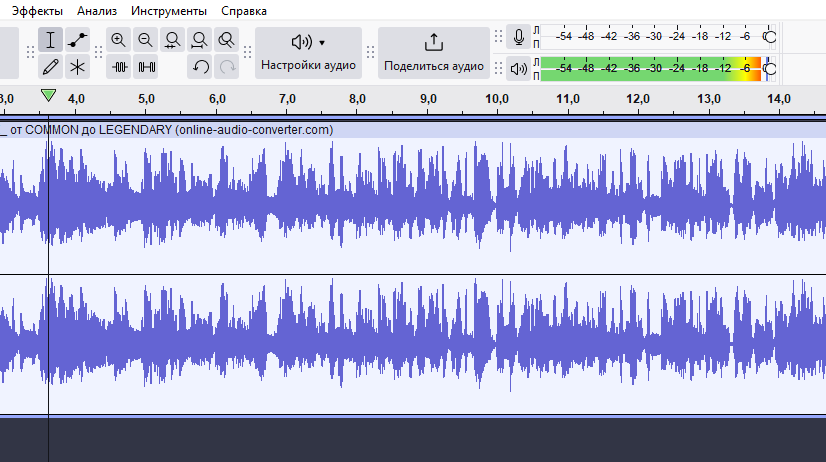Screen dimensions: 826x462
Task: Click grabber handle of tools toolbar
Action: [30, 52]
